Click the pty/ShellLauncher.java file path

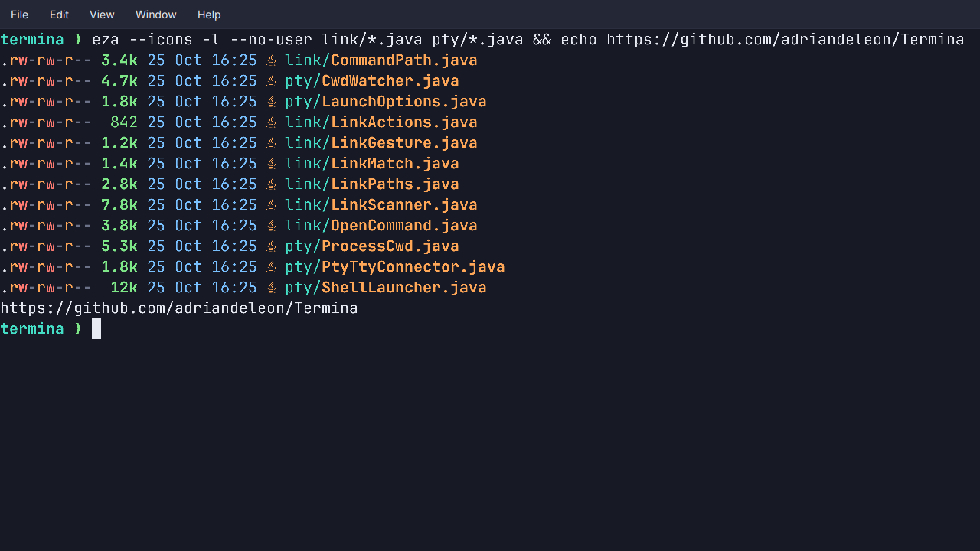pyautogui.click(x=386, y=288)
